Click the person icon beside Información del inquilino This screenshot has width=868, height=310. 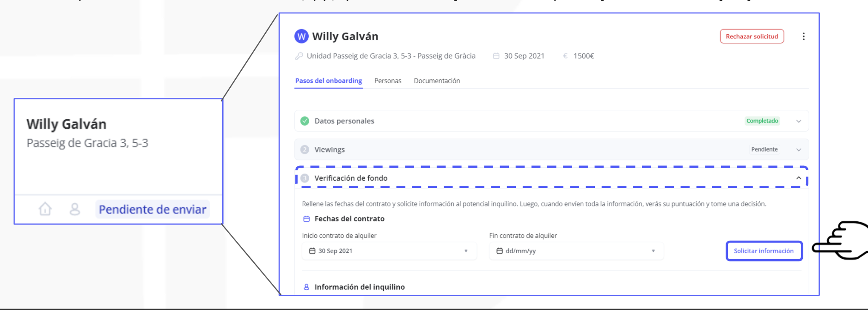point(306,287)
